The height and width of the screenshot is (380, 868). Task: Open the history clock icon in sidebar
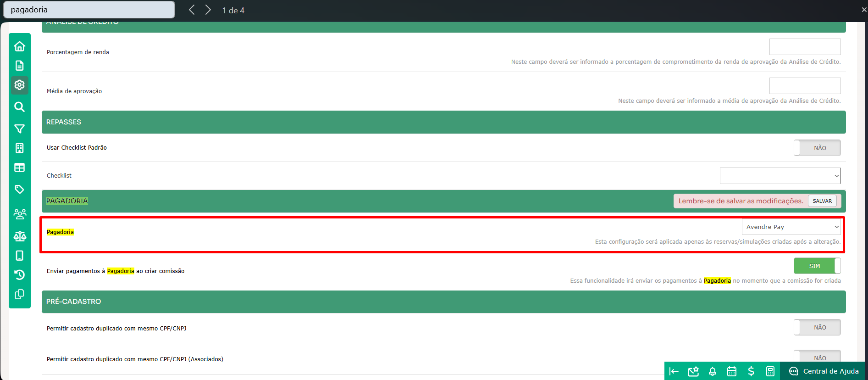coord(19,275)
